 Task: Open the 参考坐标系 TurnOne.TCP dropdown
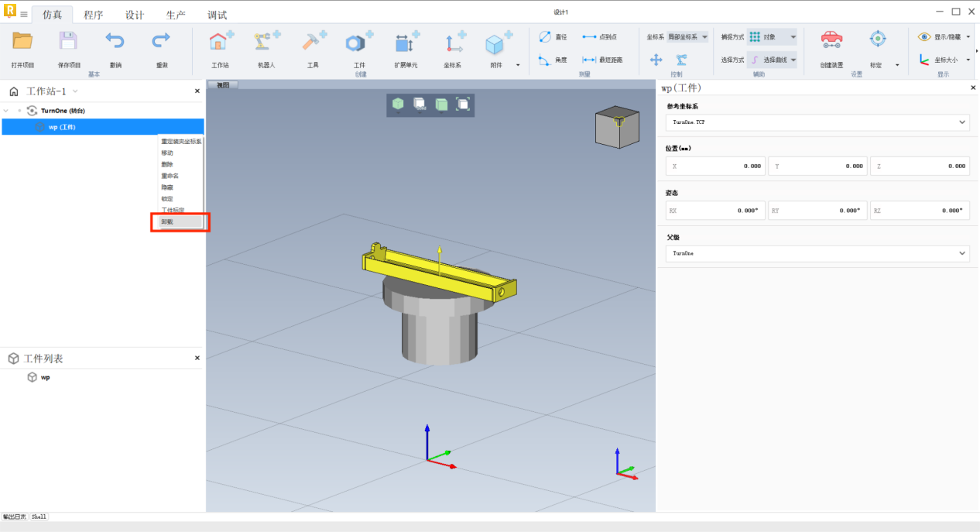click(817, 122)
